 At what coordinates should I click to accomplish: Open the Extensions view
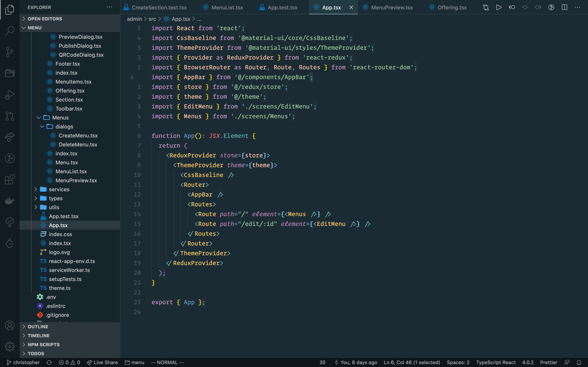point(10,180)
